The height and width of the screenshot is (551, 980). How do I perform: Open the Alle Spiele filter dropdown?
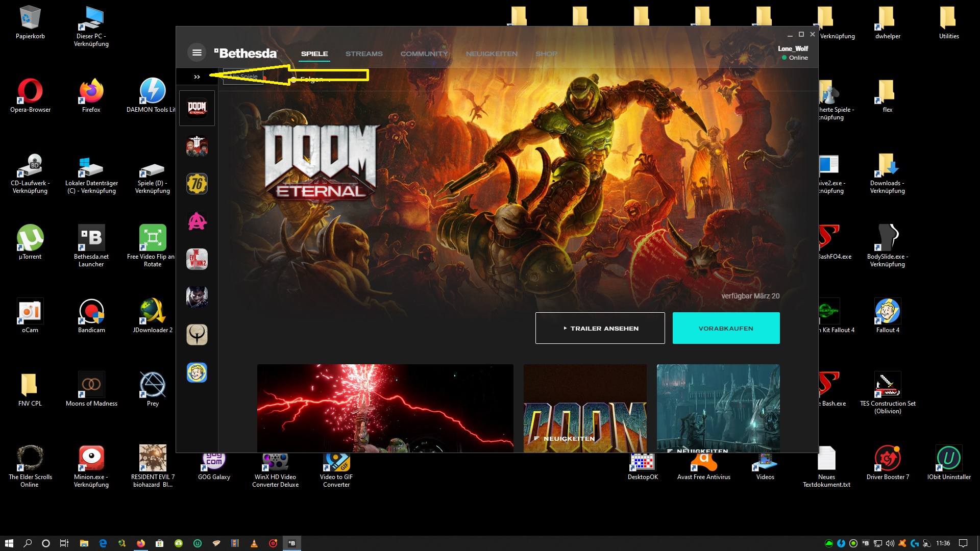243,77
